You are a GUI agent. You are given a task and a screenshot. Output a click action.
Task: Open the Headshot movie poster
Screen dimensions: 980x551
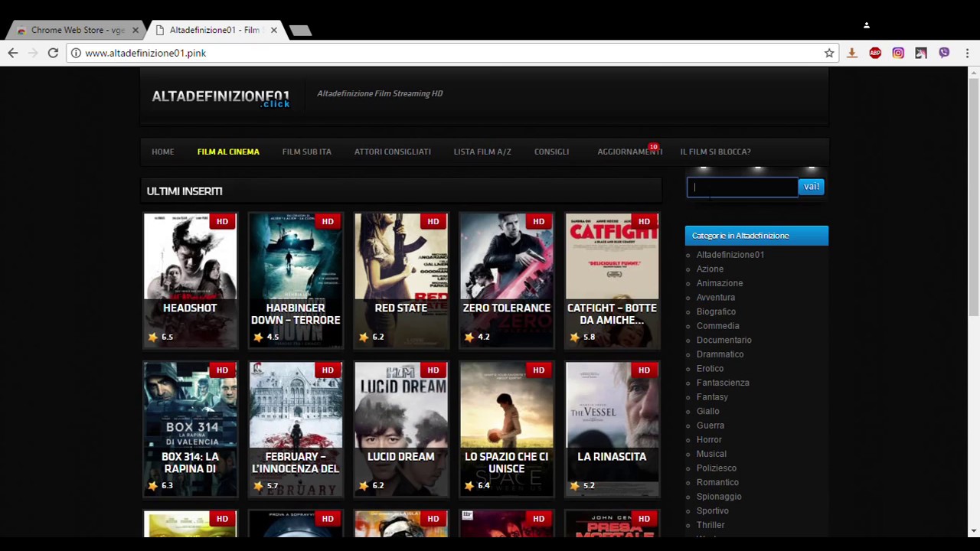click(190, 281)
